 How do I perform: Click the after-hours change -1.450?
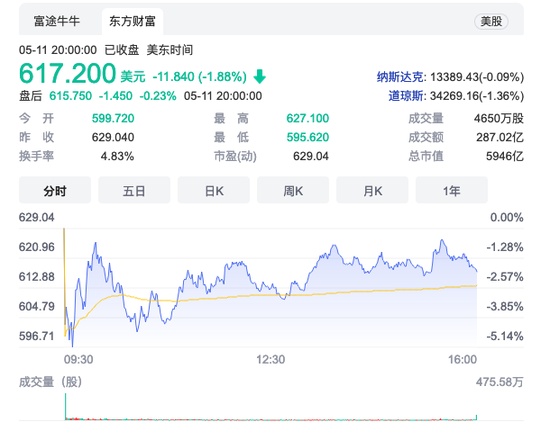tap(115, 96)
